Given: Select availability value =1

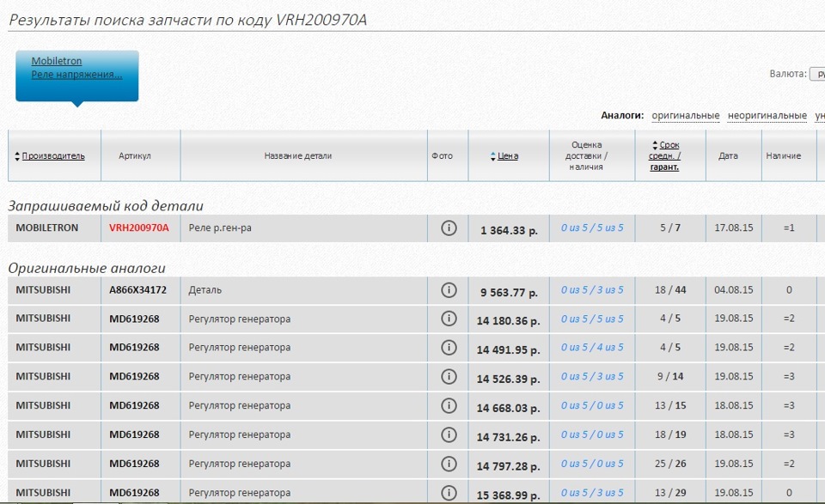Looking at the screenshot, I should [789, 228].
